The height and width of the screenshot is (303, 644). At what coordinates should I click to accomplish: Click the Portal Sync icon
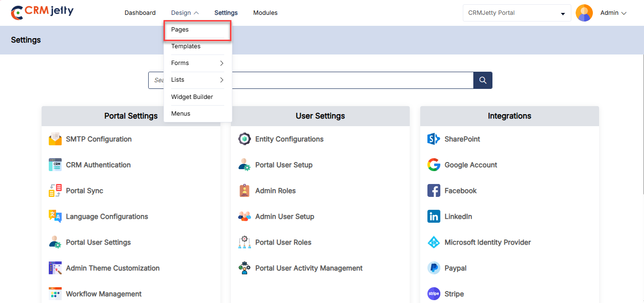[x=55, y=191]
